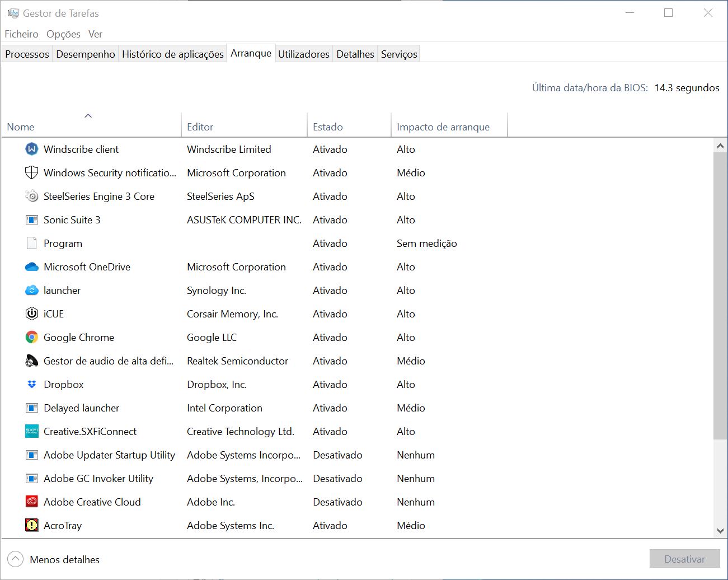Click the Desativar button

pos(684,559)
